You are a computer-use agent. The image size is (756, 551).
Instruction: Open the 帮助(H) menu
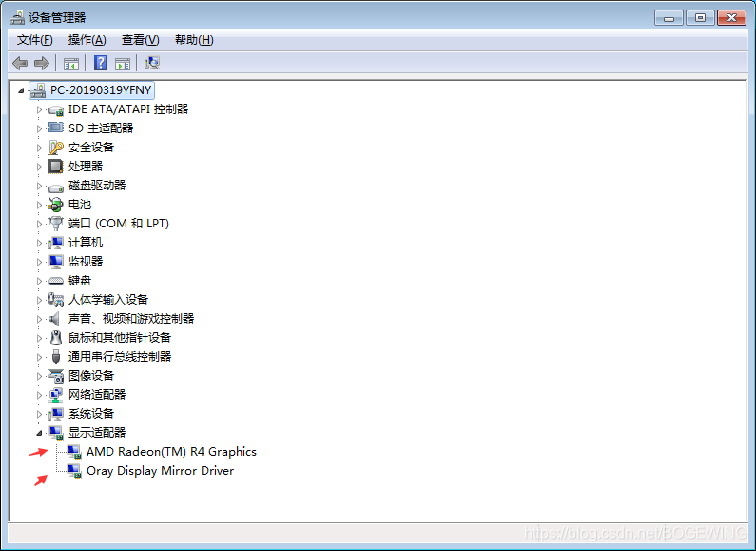pyautogui.click(x=194, y=40)
